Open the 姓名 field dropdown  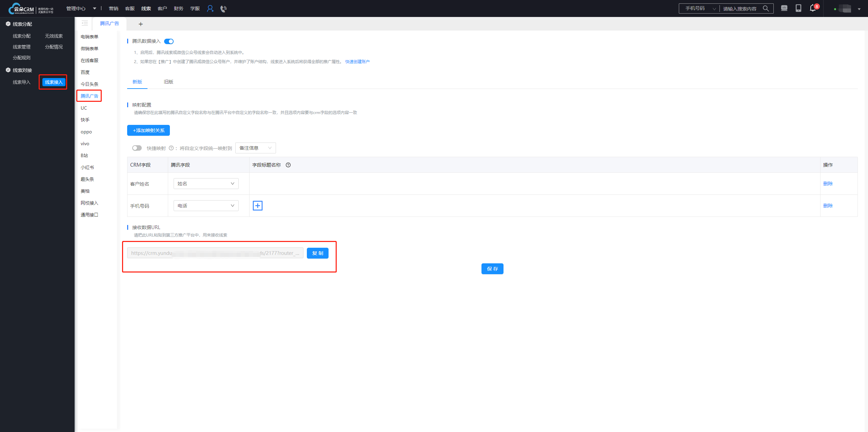click(x=206, y=184)
